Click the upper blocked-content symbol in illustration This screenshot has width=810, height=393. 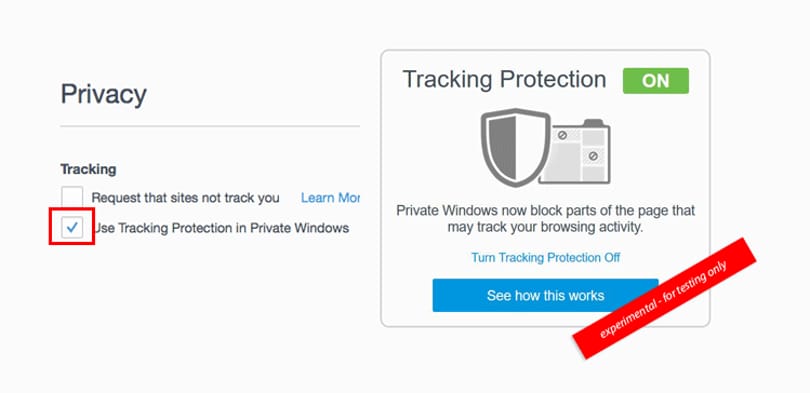tap(563, 135)
